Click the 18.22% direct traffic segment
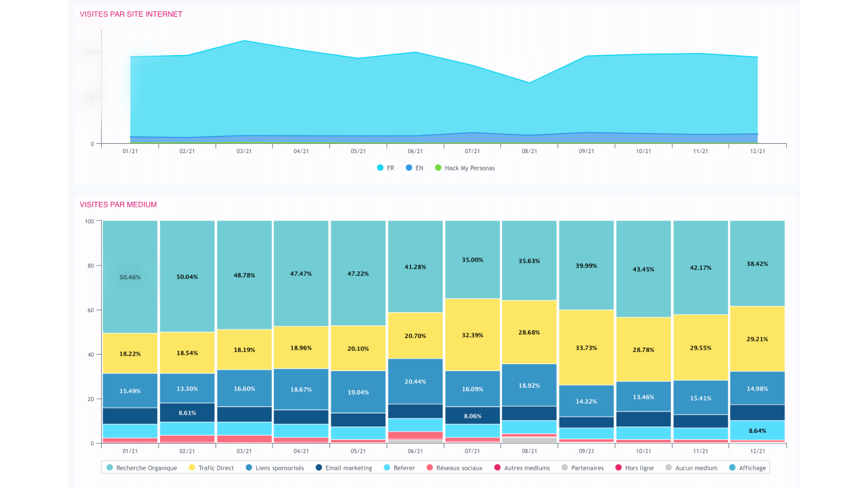The height and width of the screenshot is (488, 868). point(130,353)
